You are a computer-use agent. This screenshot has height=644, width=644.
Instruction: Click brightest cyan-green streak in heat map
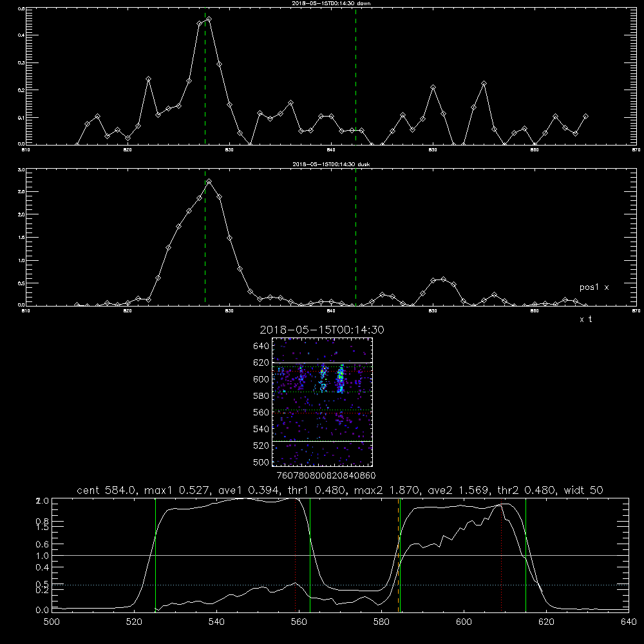click(340, 379)
